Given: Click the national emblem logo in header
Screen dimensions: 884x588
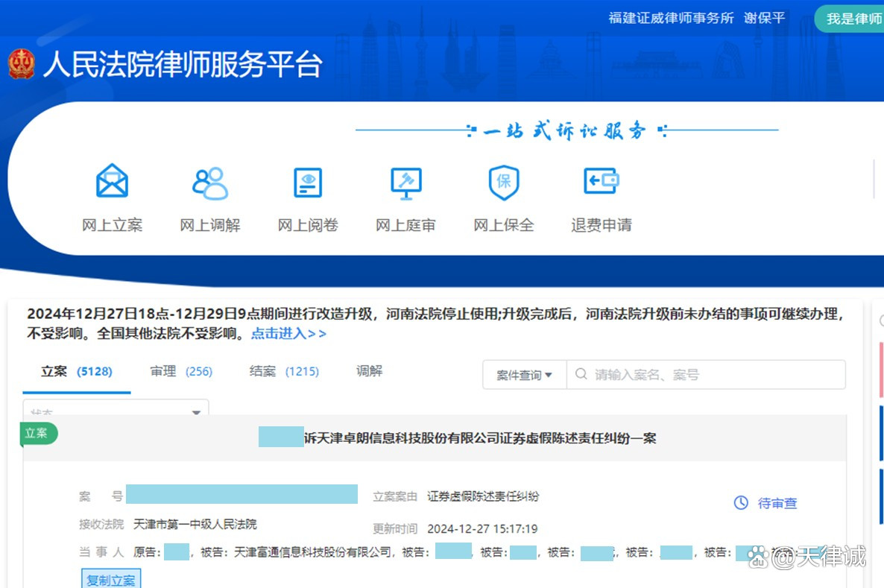Looking at the screenshot, I should (x=22, y=65).
